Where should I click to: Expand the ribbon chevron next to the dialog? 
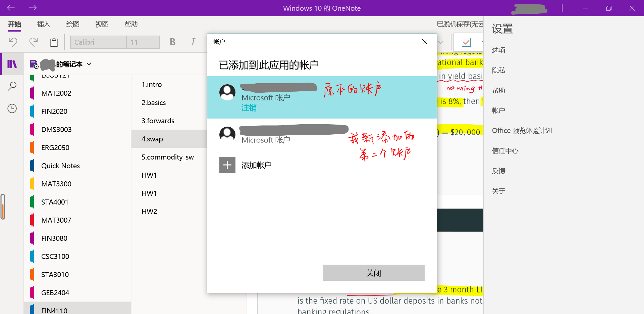coord(441,42)
